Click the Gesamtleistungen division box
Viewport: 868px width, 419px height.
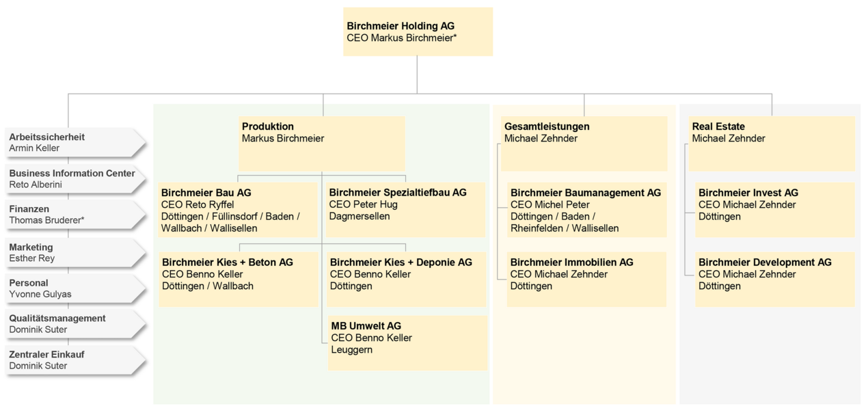pyautogui.click(x=584, y=143)
